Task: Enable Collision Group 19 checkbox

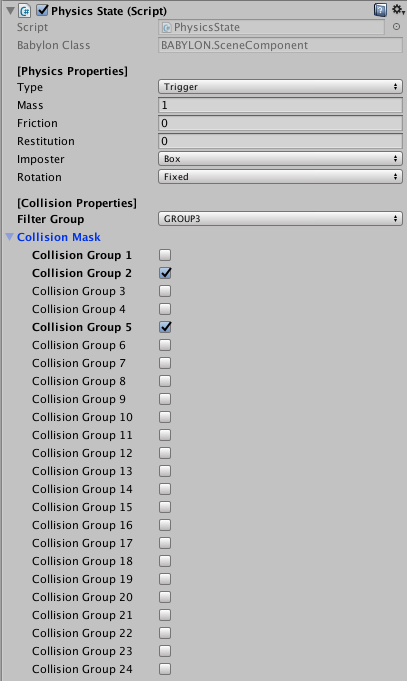Action: point(165,579)
